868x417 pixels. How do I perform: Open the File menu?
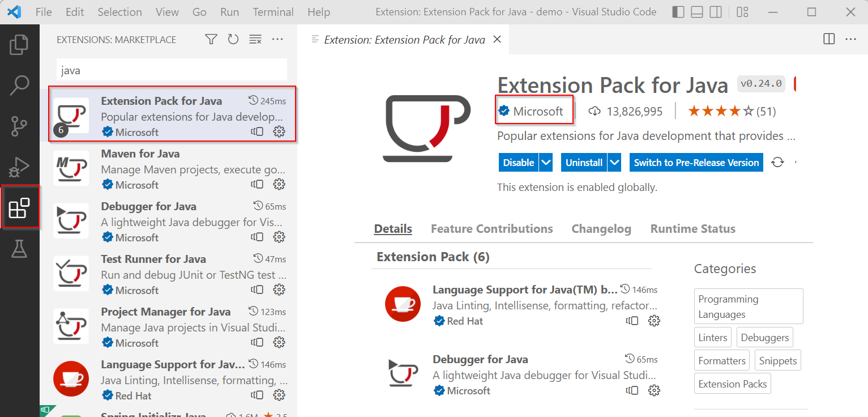(x=44, y=12)
